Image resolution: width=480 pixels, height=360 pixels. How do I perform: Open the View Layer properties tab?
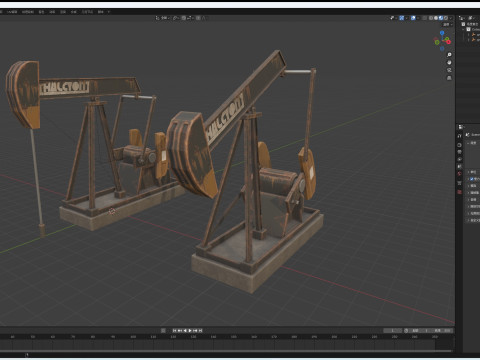(x=459, y=159)
